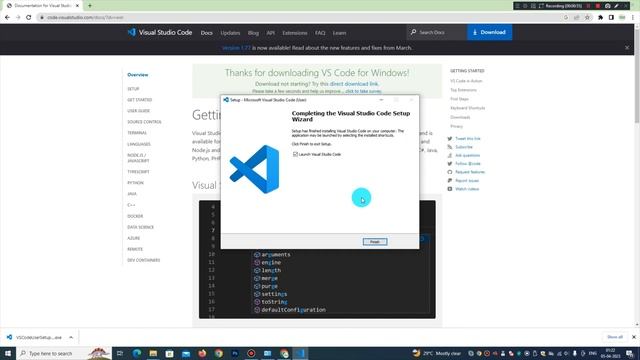Reload the page with browser refresh icon
The image size is (640, 360).
29,17
